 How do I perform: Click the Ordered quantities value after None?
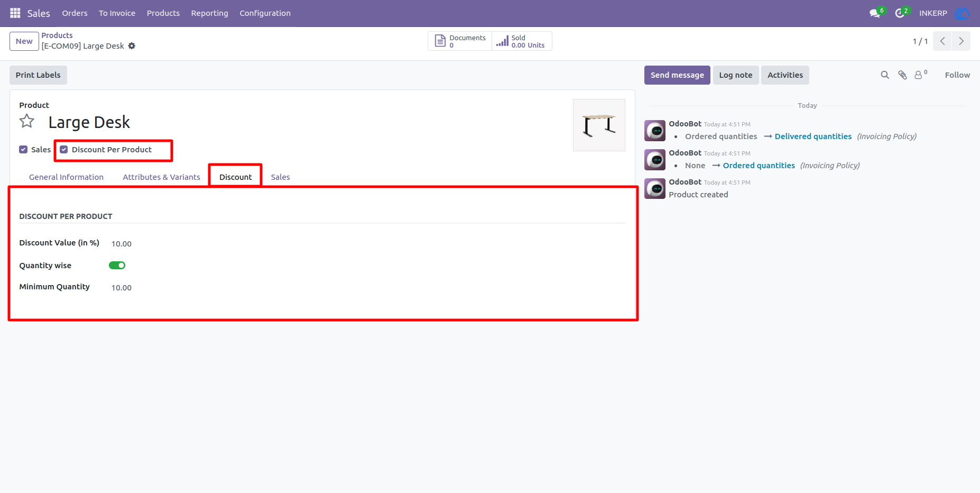(759, 166)
